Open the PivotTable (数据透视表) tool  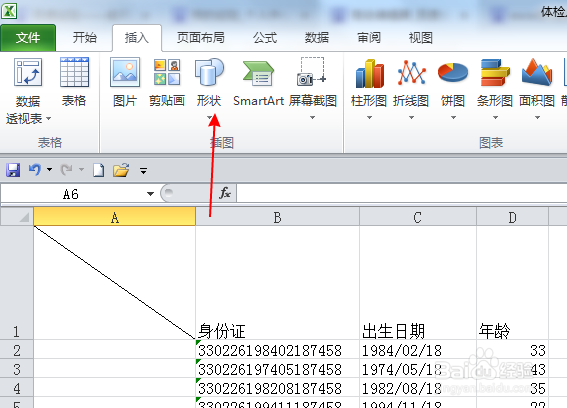click(x=28, y=90)
